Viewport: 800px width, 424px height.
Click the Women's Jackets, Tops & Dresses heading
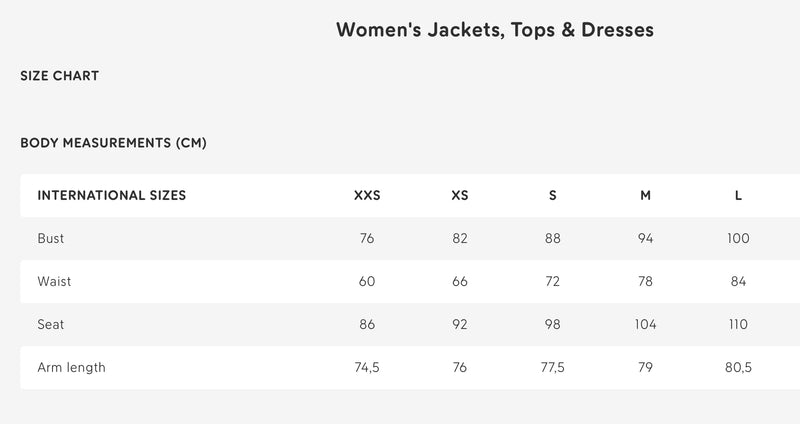point(495,30)
